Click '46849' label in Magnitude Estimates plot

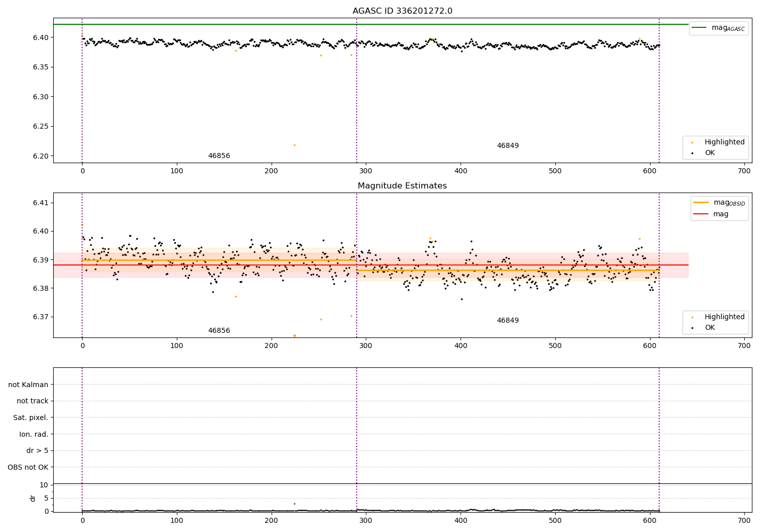(508, 321)
